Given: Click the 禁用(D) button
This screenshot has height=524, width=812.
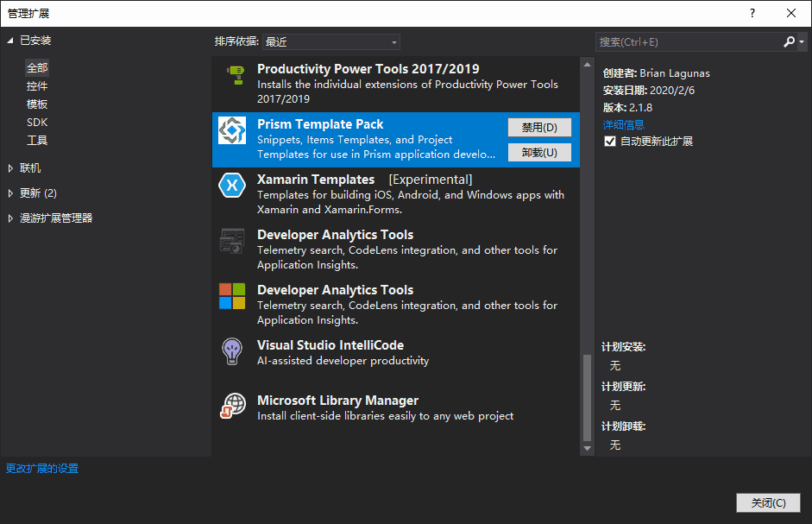Looking at the screenshot, I should [539, 128].
